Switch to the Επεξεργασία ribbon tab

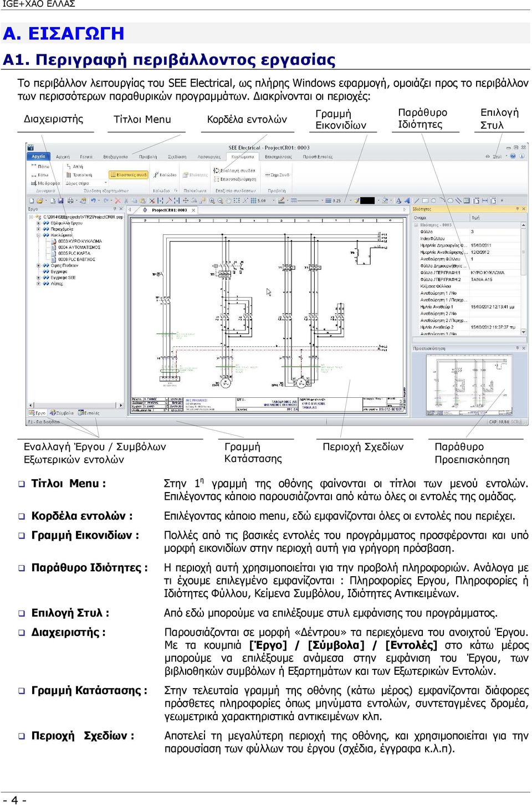(x=115, y=157)
